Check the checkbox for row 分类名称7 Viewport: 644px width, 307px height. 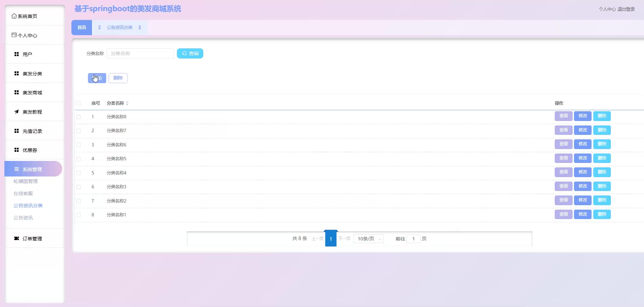click(x=78, y=131)
